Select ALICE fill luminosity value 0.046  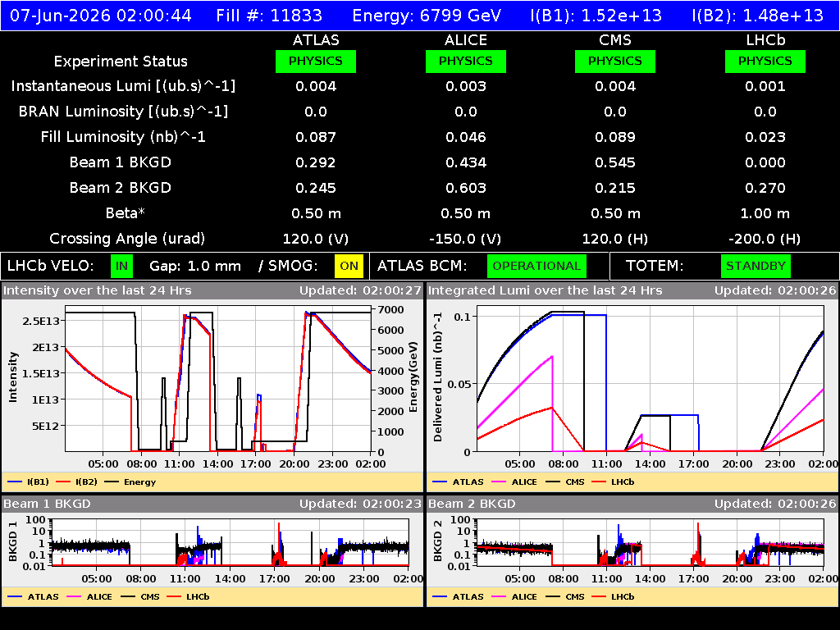click(466, 137)
